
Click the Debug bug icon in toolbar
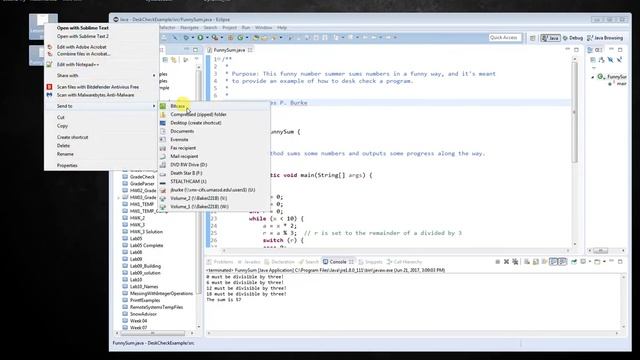187,38
